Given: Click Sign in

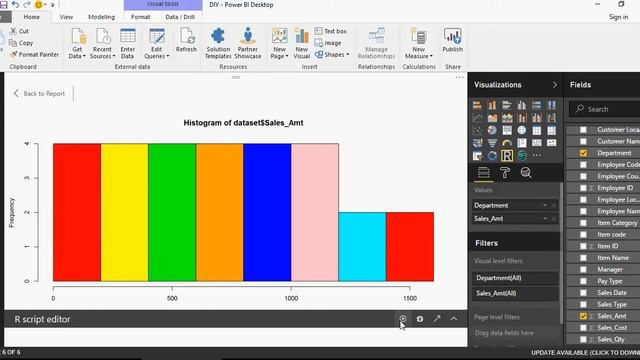Looking at the screenshot, I should [x=618, y=17].
